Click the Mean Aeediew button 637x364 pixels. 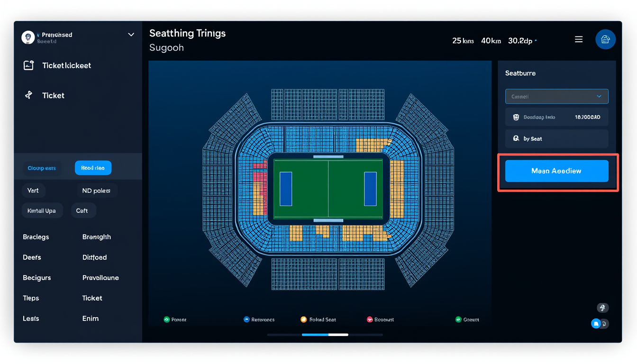pyautogui.click(x=556, y=171)
